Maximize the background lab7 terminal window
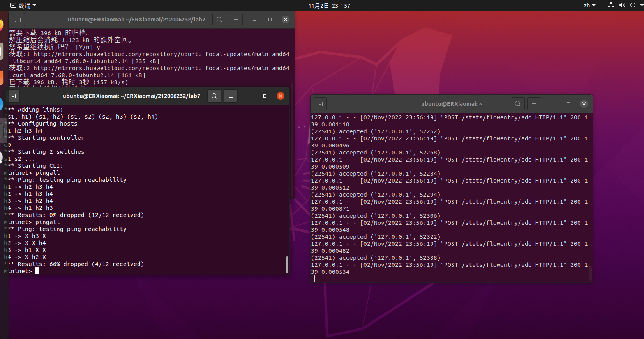 [270, 20]
